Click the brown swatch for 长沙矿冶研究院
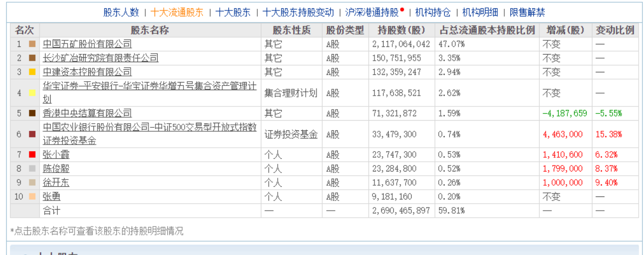 click(x=32, y=58)
